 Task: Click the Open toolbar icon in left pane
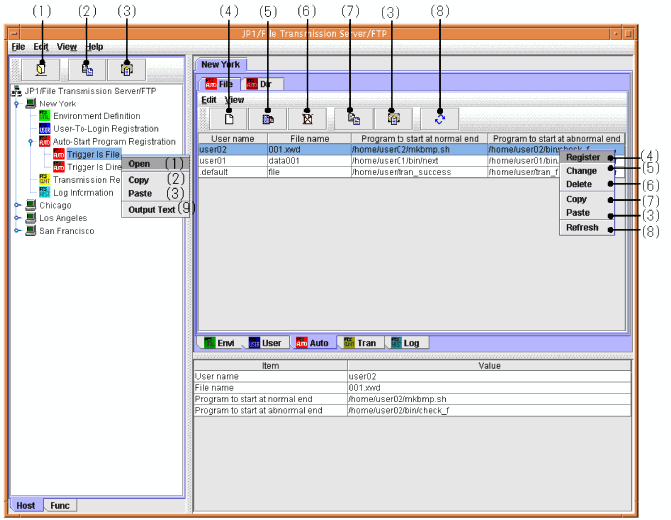(x=41, y=70)
